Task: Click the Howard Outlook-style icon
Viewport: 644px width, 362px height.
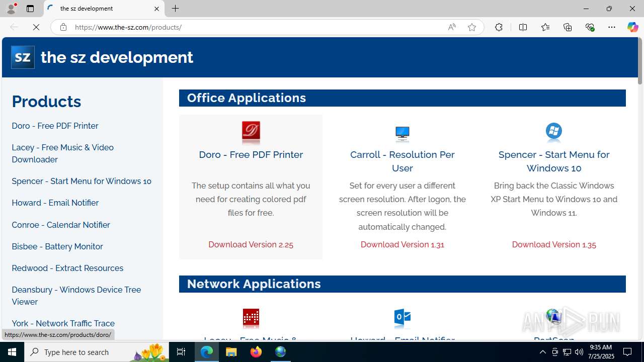Action: 402,318
